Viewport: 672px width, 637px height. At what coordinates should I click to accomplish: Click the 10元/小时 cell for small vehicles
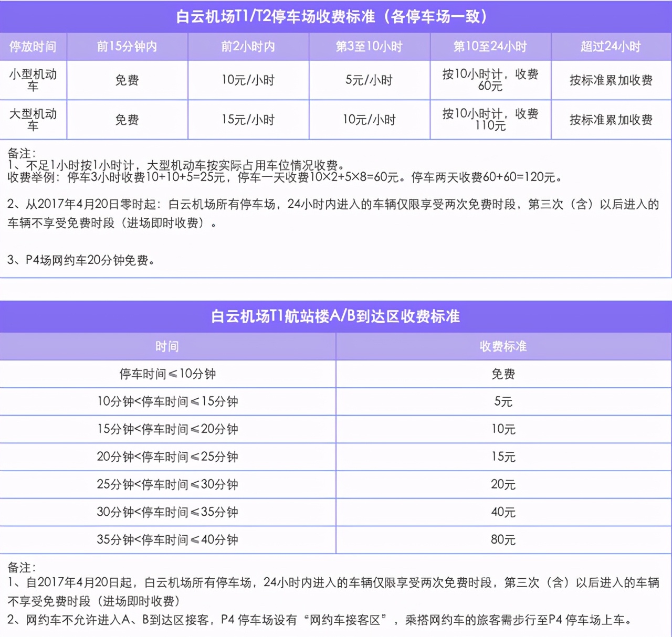[x=248, y=80]
